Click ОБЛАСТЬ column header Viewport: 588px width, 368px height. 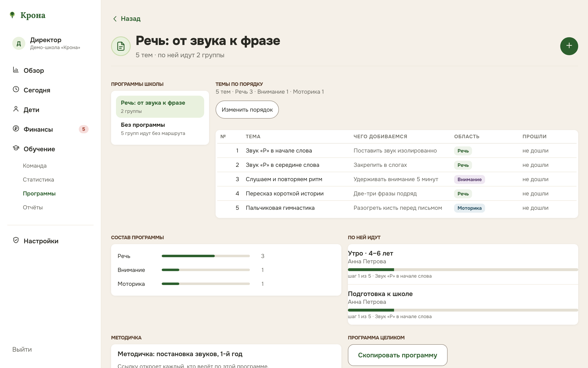pyautogui.click(x=467, y=137)
